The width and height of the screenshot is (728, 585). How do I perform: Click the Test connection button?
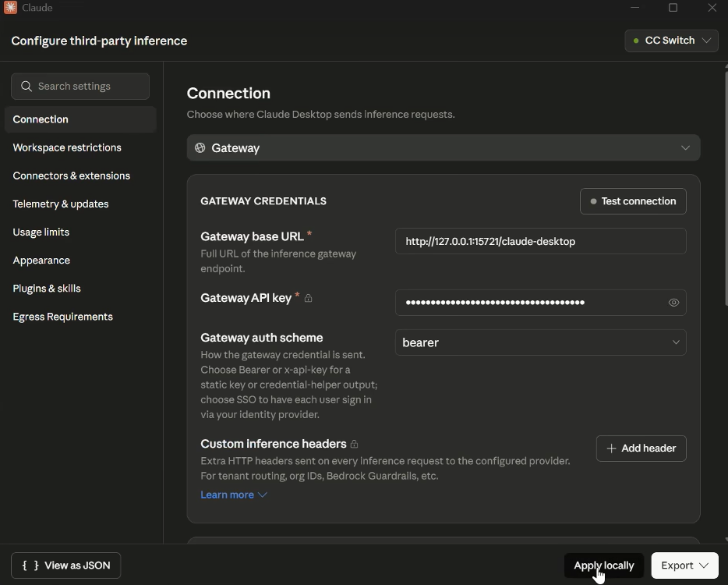coord(633,201)
